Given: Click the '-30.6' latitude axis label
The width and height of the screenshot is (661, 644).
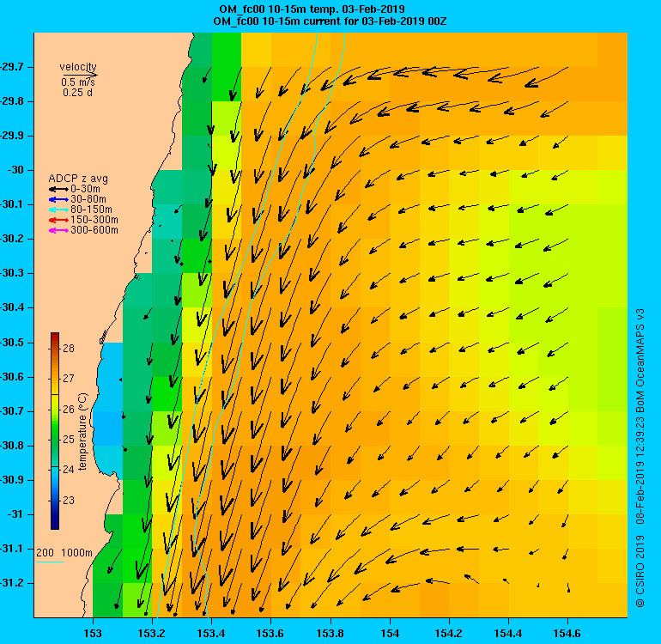Looking at the screenshot, I should (11, 377).
